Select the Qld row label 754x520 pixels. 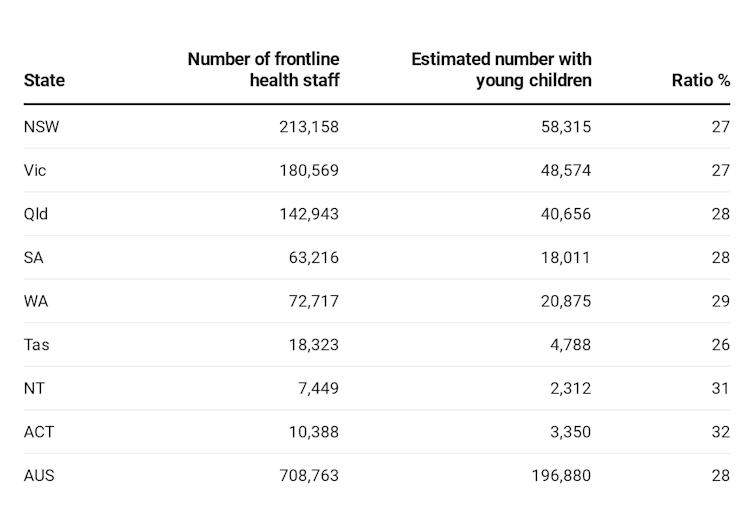[x=36, y=214]
